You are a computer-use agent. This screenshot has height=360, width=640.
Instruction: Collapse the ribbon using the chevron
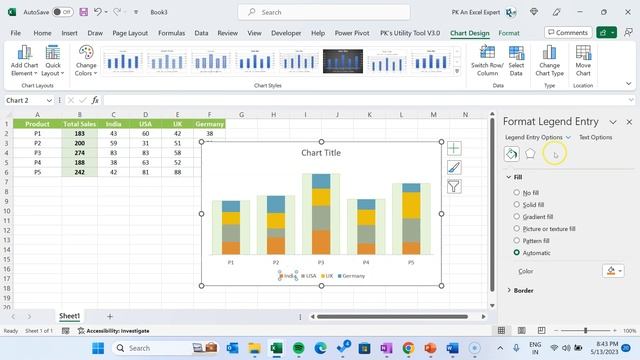(628, 83)
